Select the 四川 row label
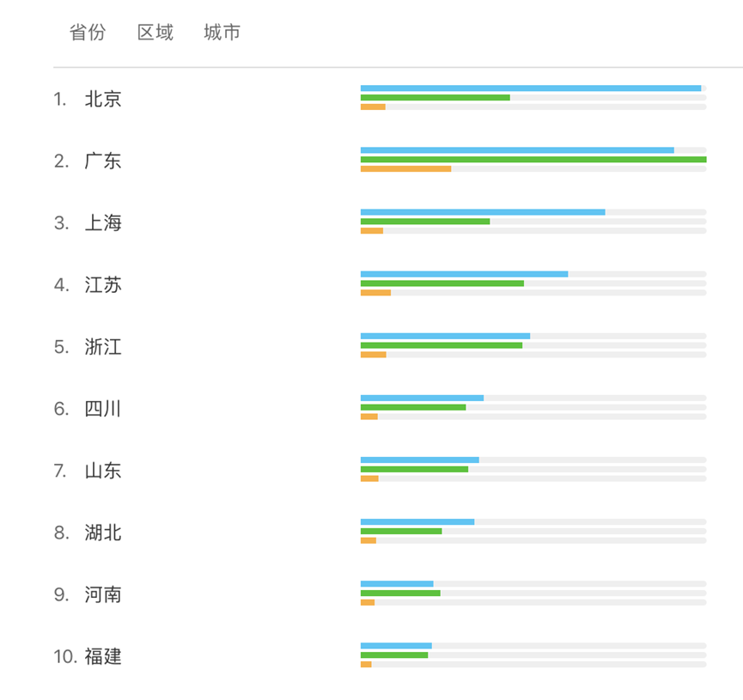This screenshot has width=743, height=700. point(103,409)
